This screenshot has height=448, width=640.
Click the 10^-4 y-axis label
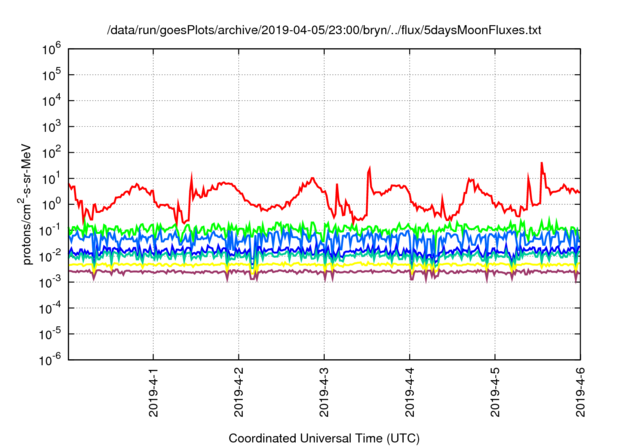click(x=51, y=308)
